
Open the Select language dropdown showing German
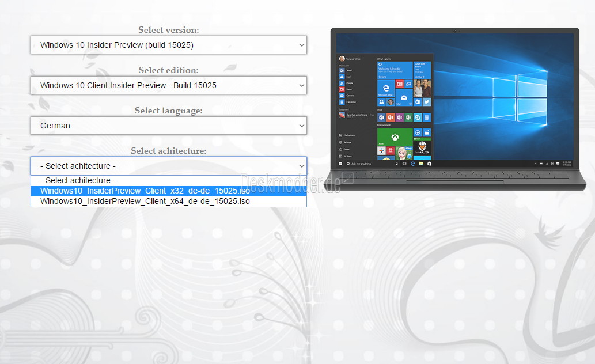click(x=169, y=126)
